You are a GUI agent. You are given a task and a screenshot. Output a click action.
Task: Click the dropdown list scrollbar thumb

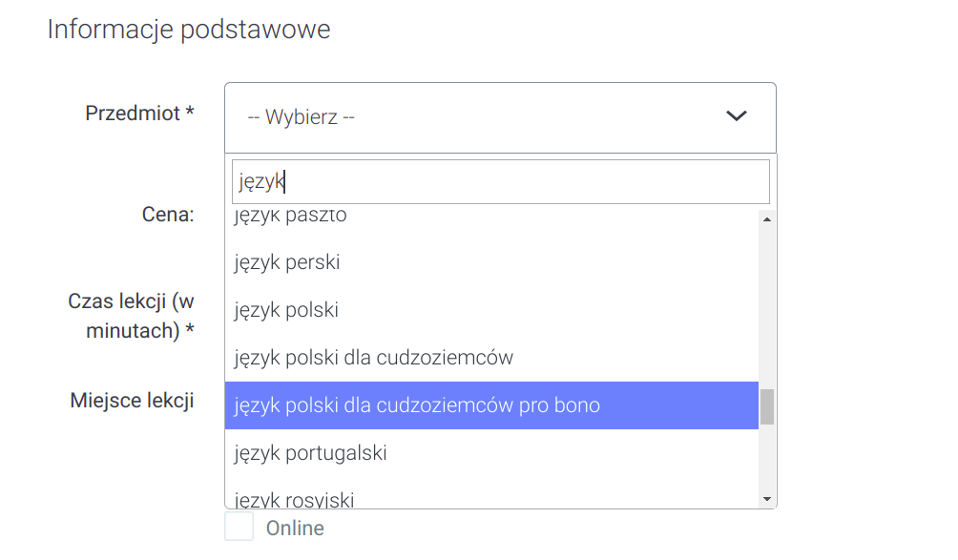click(767, 406)
